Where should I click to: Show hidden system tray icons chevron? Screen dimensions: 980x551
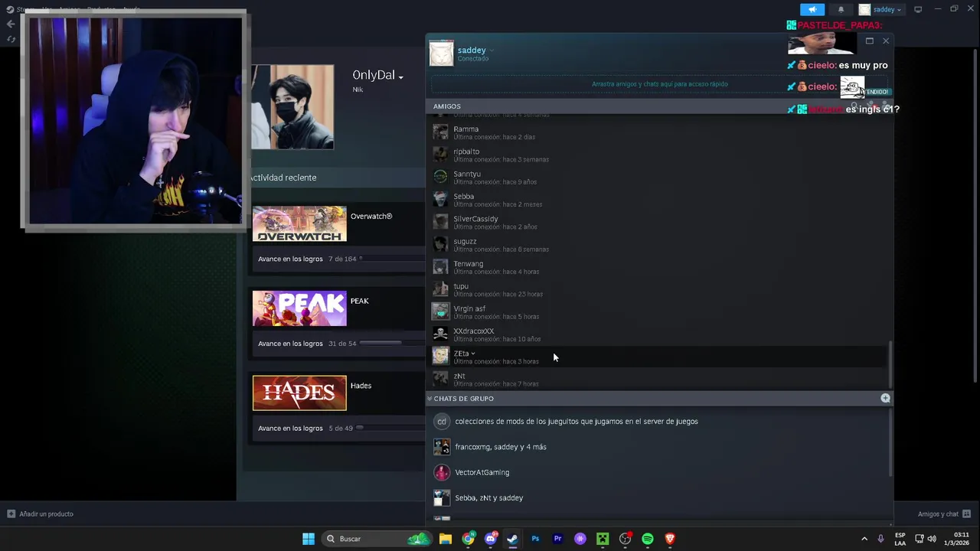[x=864, y=539]
